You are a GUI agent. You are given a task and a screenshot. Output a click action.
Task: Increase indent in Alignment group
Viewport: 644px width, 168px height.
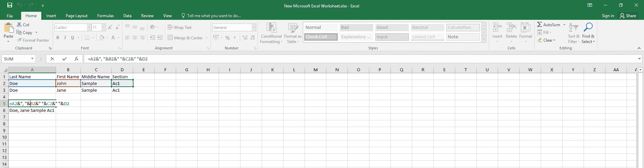pos(160,38)
